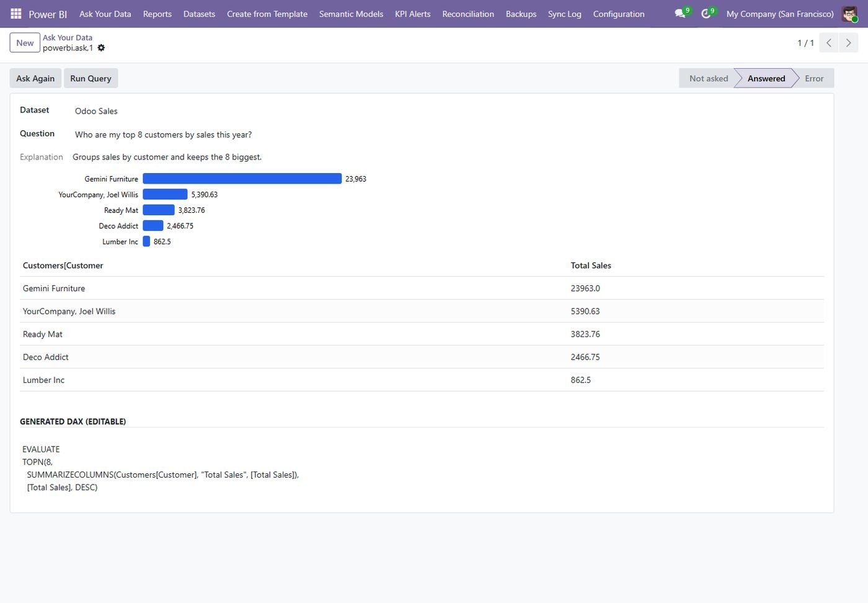
Task: Click the Explanation text about grouping sales
Action: [x=167, y=157]
